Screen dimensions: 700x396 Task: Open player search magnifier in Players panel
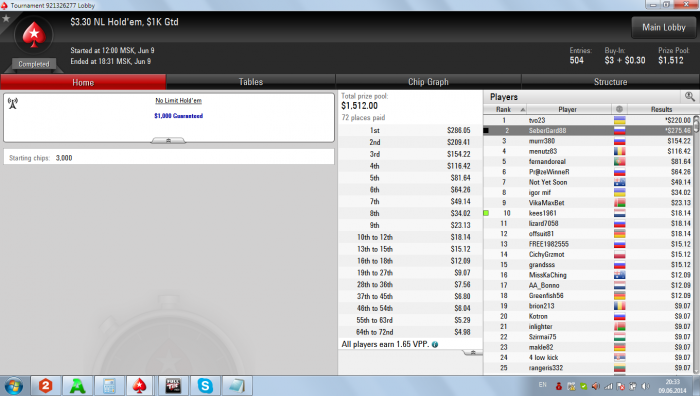click(x=690, y=96)
